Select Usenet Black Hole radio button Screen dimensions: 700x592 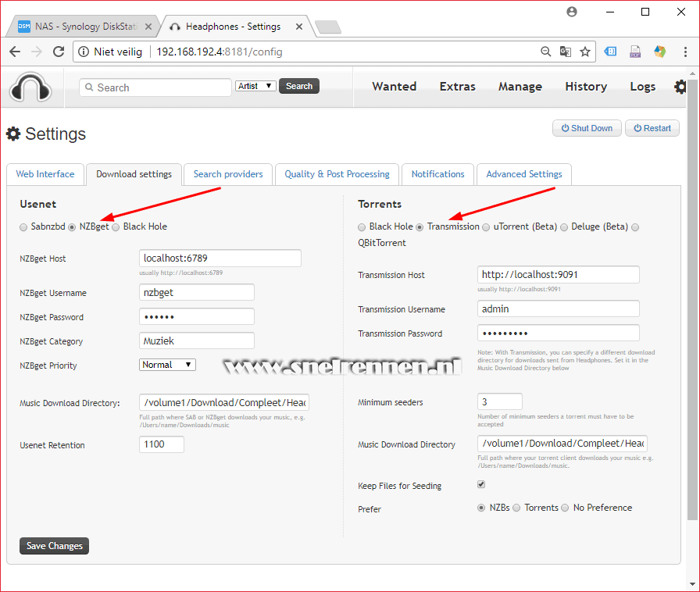pyautogui.click(x=116, y=227)
